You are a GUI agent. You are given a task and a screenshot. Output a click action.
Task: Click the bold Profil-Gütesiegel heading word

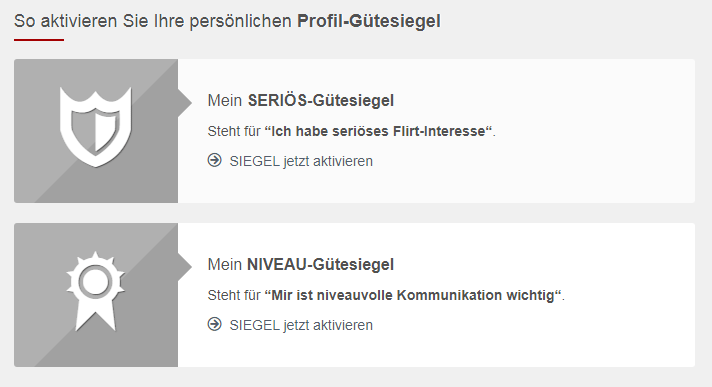[369, 21]
